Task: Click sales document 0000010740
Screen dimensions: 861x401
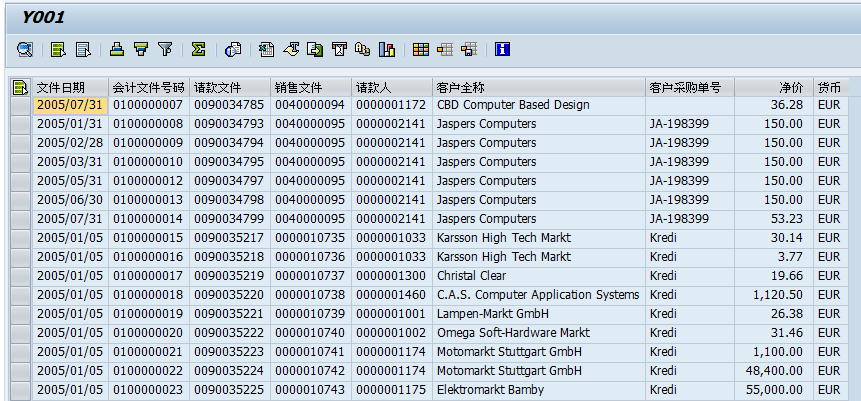Action: (310, 333)
